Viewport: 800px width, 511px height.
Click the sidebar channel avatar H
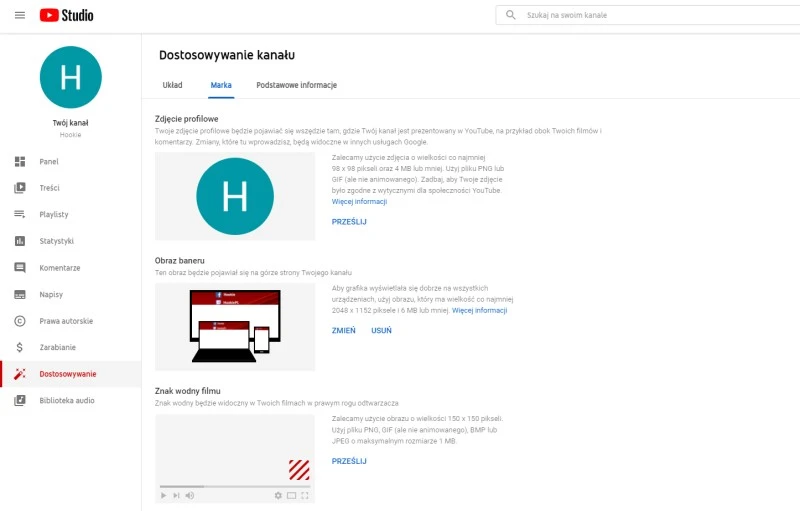[x=70, y=77]
